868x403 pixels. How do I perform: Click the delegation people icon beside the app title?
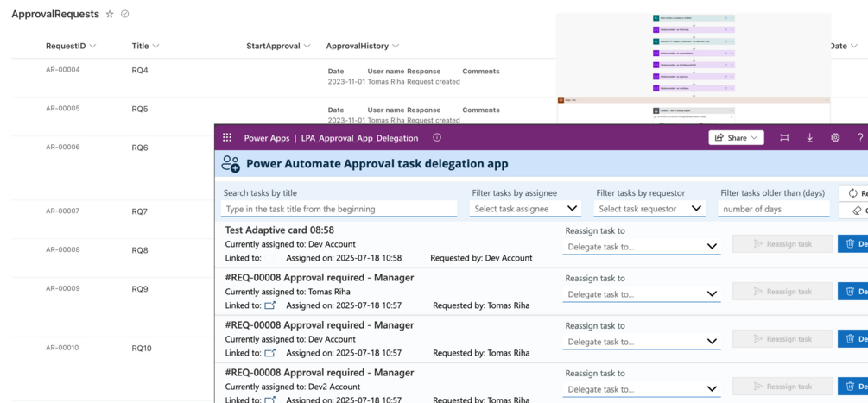[231, 164]
